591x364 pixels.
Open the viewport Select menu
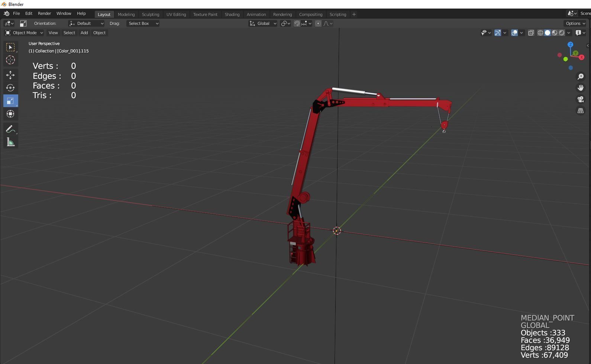click(x=69, y=33)
